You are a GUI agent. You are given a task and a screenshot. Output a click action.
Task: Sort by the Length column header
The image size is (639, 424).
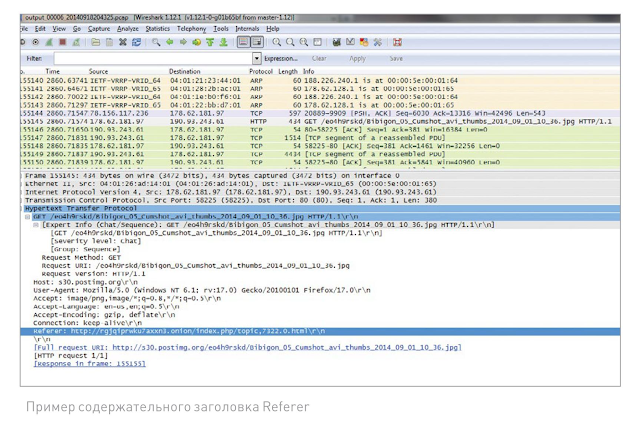pos(288,71)
